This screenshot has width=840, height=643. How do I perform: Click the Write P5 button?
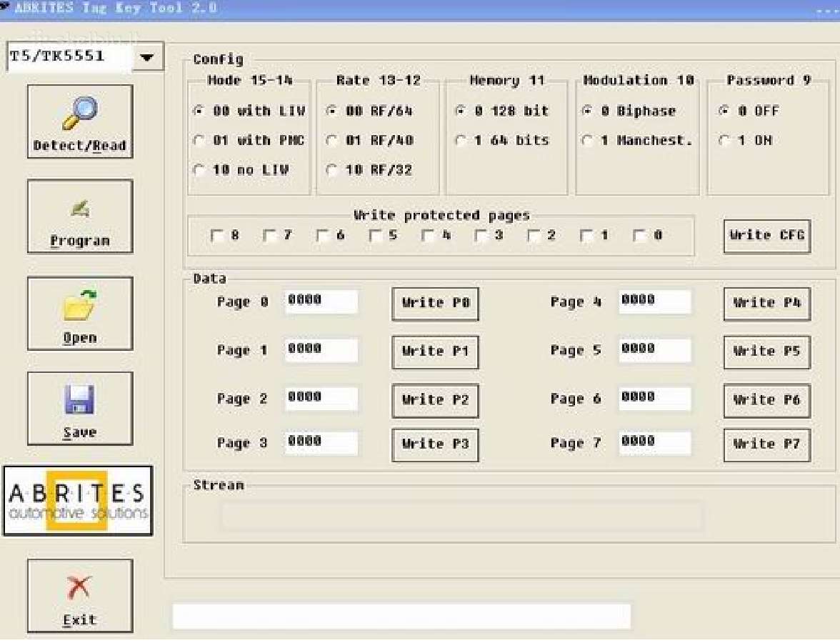pyautogui.click(x=766, y=352)
